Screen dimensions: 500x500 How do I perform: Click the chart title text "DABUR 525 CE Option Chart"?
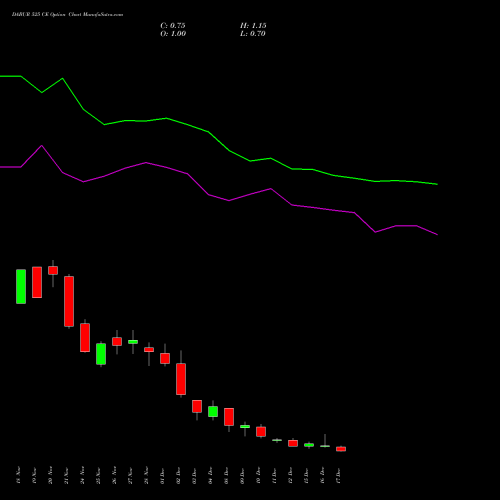46,15
